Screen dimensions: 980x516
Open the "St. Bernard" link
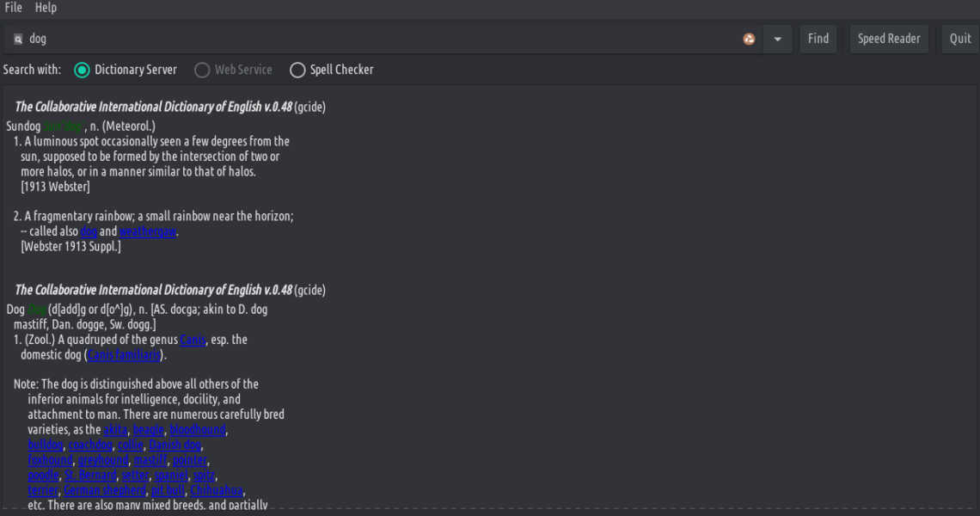[x=89, y=475]
